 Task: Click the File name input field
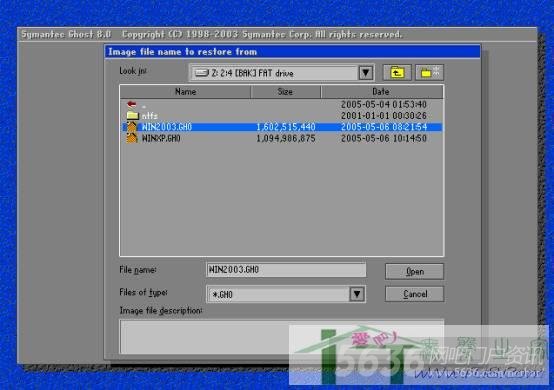click(x=286, y=270)
